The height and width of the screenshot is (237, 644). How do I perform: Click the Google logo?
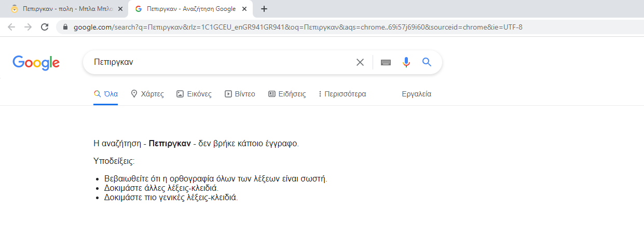click(36, 62)
